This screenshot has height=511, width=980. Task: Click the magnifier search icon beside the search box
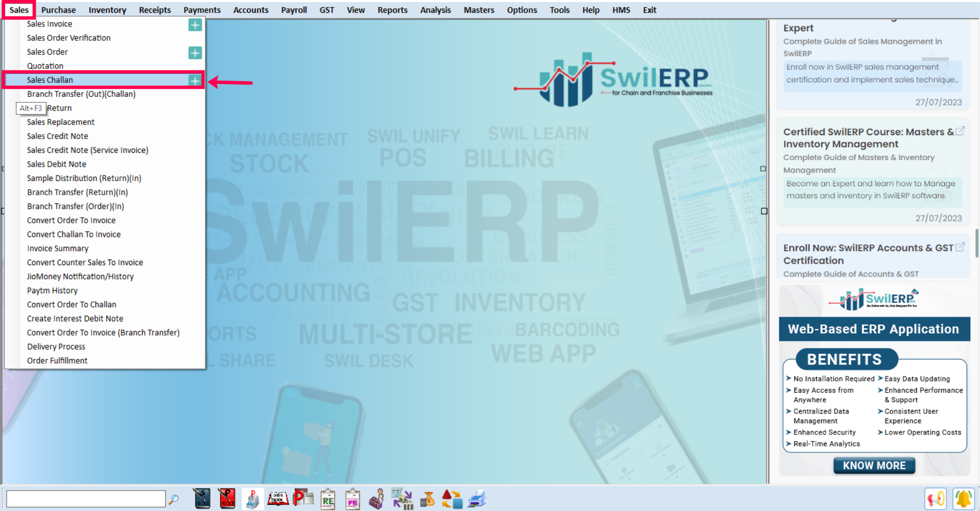(174, 499)
